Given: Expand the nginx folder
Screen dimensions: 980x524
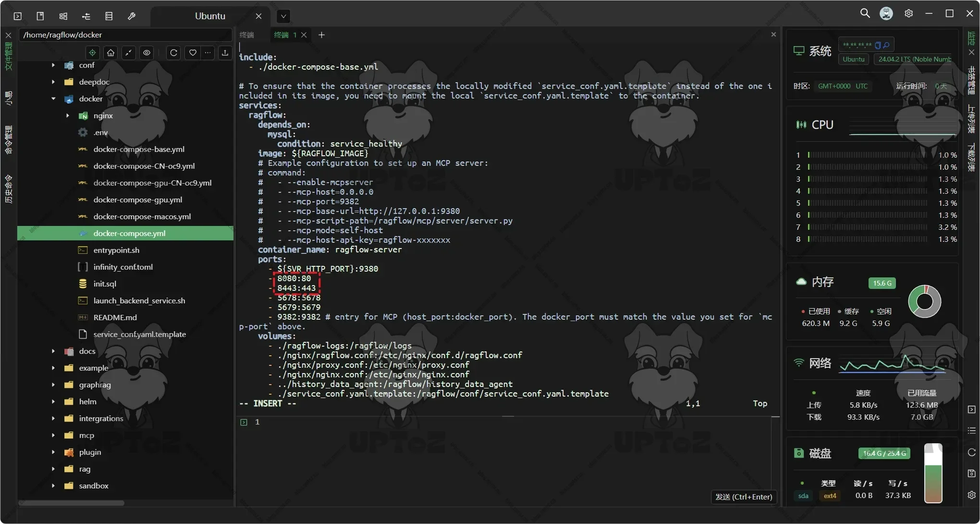Looking at the screenshot, I should pyautogui.click(x=68, y=115).
